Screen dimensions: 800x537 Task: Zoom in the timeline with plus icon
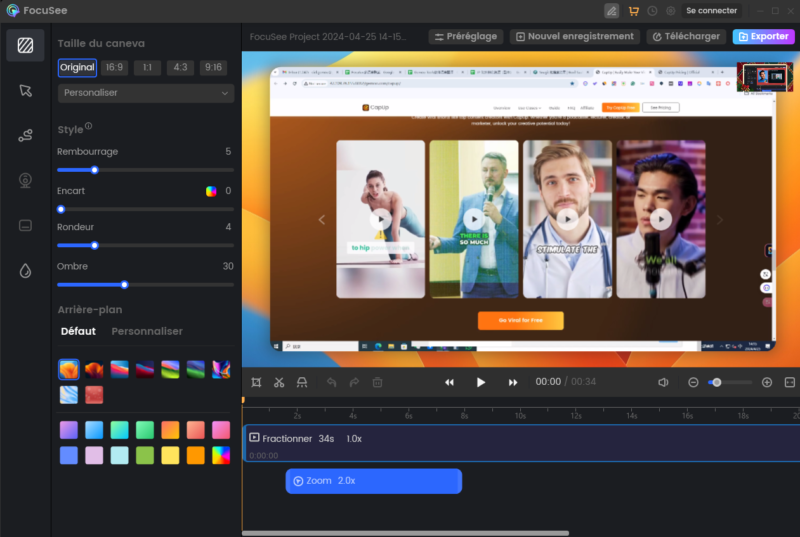(x=767, y=382)
